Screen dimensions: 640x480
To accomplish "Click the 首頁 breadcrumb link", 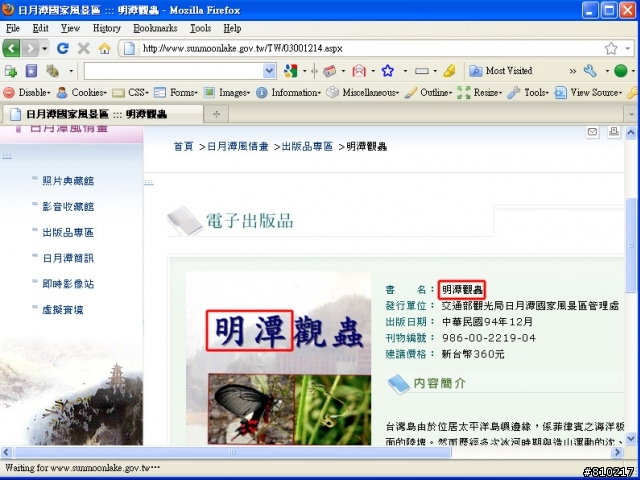I will click(x=184, y=147).
